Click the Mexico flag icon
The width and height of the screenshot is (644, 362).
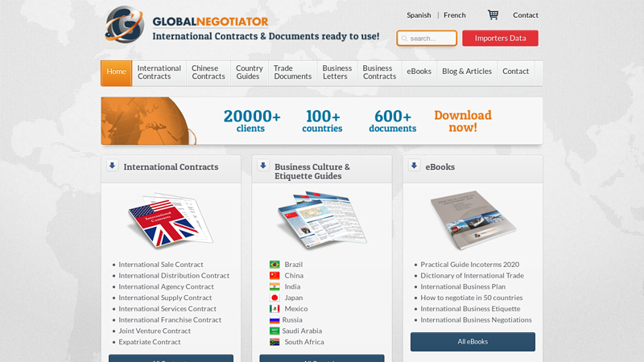click(275, 309)
